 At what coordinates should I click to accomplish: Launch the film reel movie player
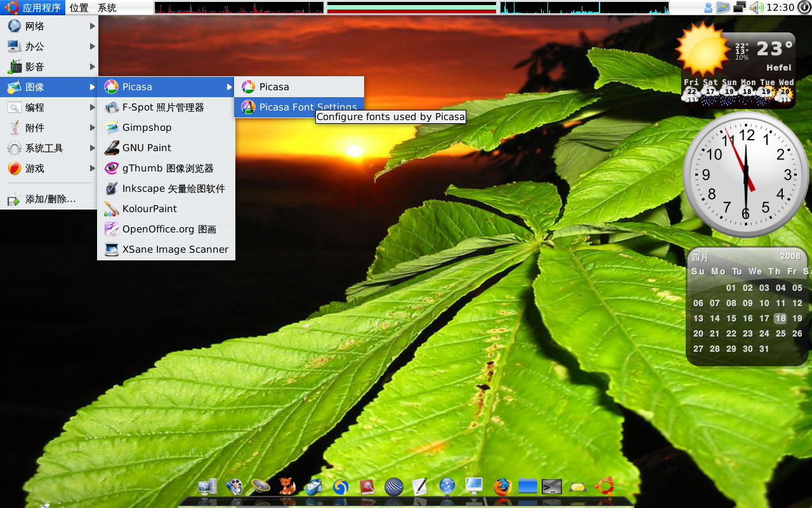pos(234,487)
